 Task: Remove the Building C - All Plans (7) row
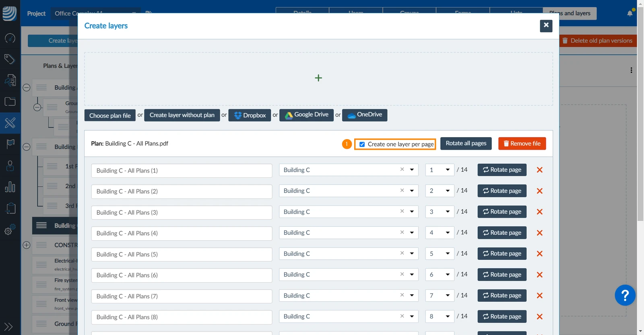540,296
